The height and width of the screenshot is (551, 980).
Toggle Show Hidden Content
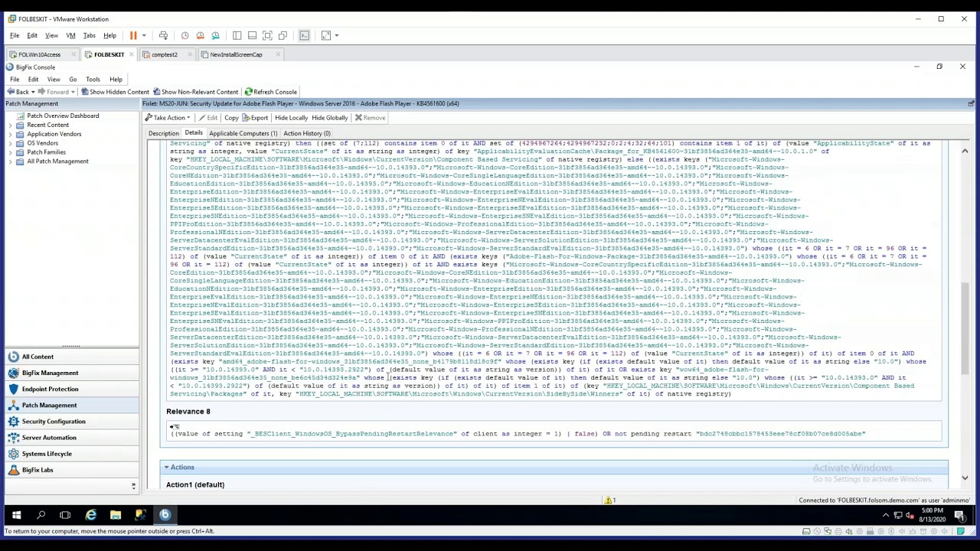click(115, 92)
